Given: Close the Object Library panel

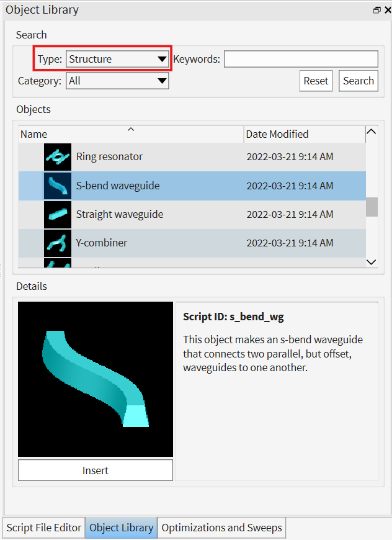Looking at the screenshot, I should [x=388, y=10].
